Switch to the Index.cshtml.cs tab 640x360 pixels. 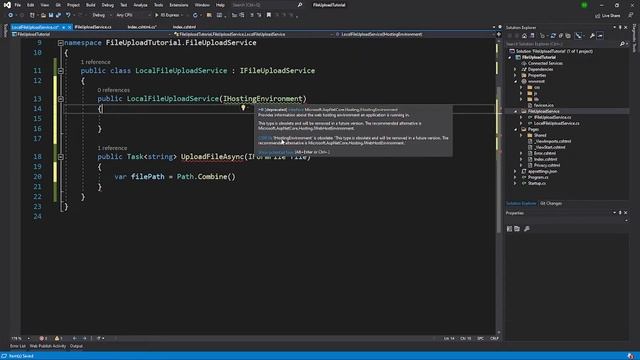coord(142,27)
